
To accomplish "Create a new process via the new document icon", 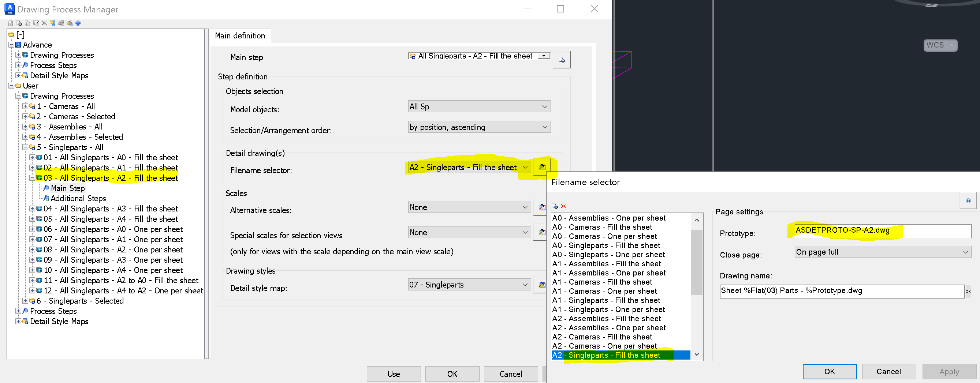I will click(19, 23).
